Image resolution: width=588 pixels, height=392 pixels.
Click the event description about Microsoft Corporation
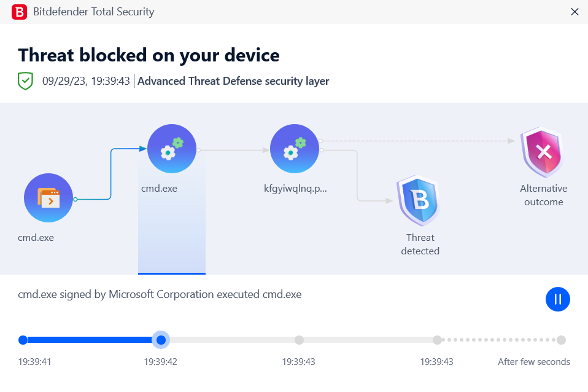pyautogui.click(x=160, y=294)
